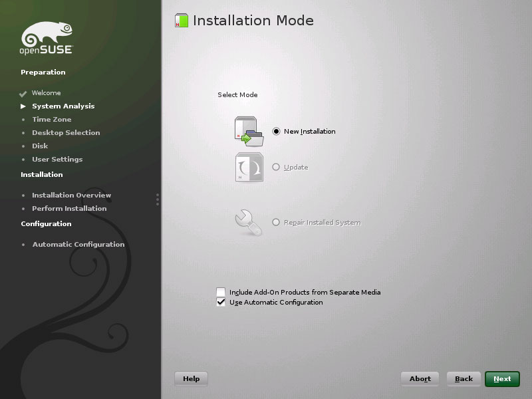Viewport: 532px width, 399px height.
Task: Uncheck Use Automatic Configuration
Action: click(x=221, y=302)
